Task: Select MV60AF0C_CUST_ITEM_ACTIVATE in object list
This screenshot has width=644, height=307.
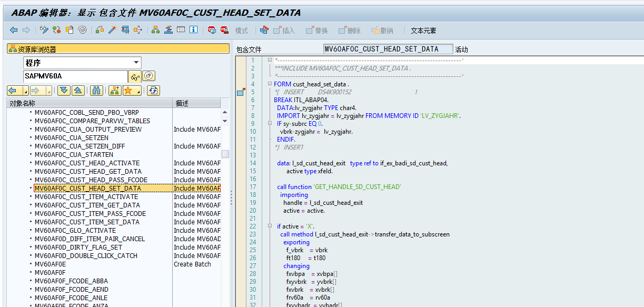Action: (86, 197)
